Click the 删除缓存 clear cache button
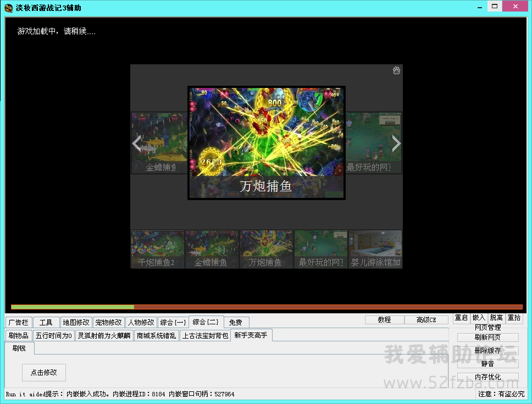The height and width of the screenshot is (404, 532). 488,350
